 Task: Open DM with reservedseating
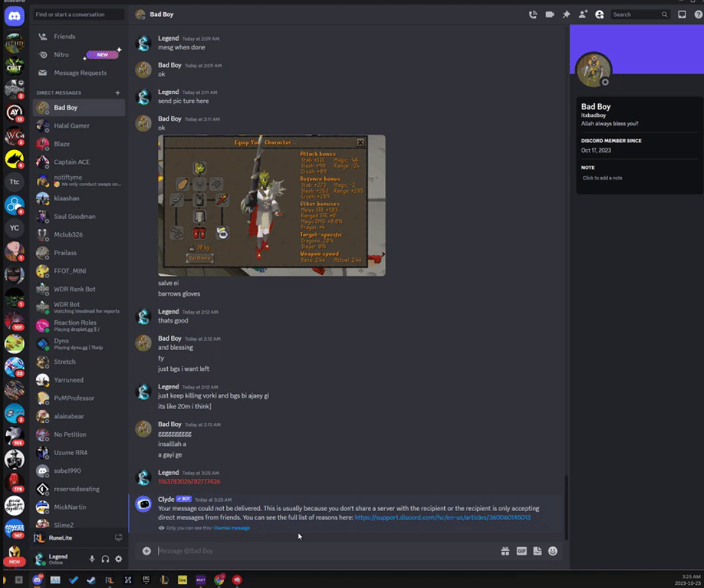click(x=79, y=489)
